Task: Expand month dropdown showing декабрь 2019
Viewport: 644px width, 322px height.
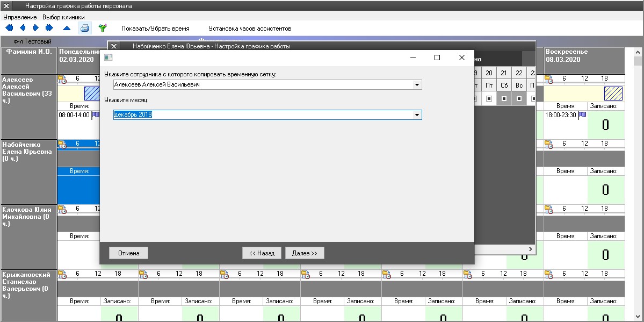Action: (x=417, y=115)
